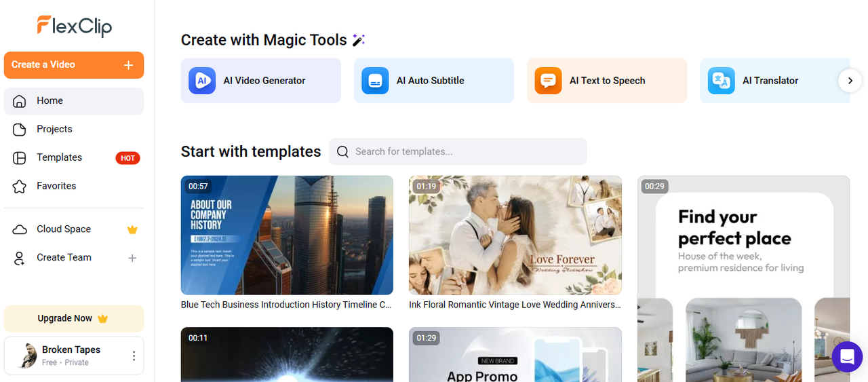This screenshot has width=868, height=382.
Task: Open the App Promo template thumbnail
Action: pyautogui.click(x=515, y=355)
